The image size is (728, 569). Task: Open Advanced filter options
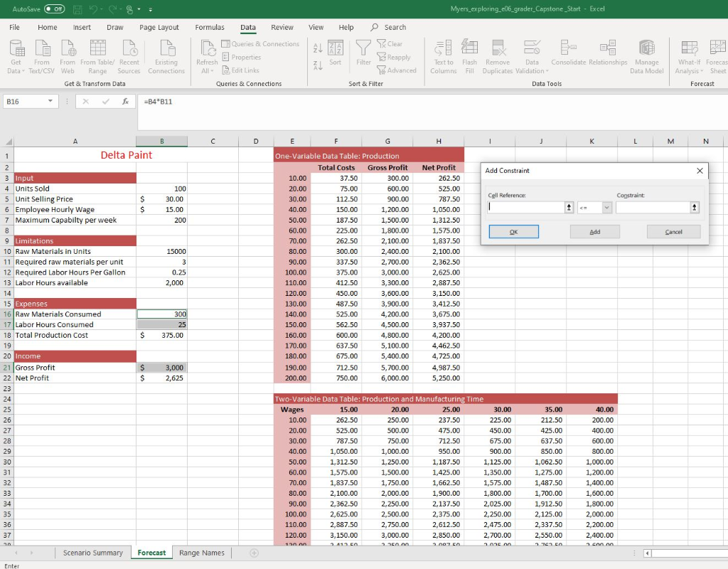click(x=397, y=70)
